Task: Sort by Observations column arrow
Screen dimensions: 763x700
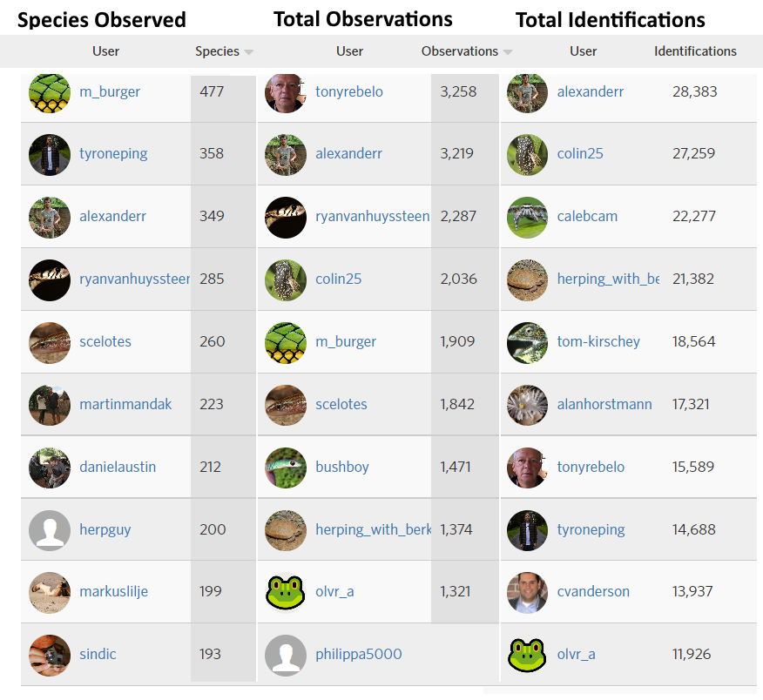Action: tap(508, 52)
